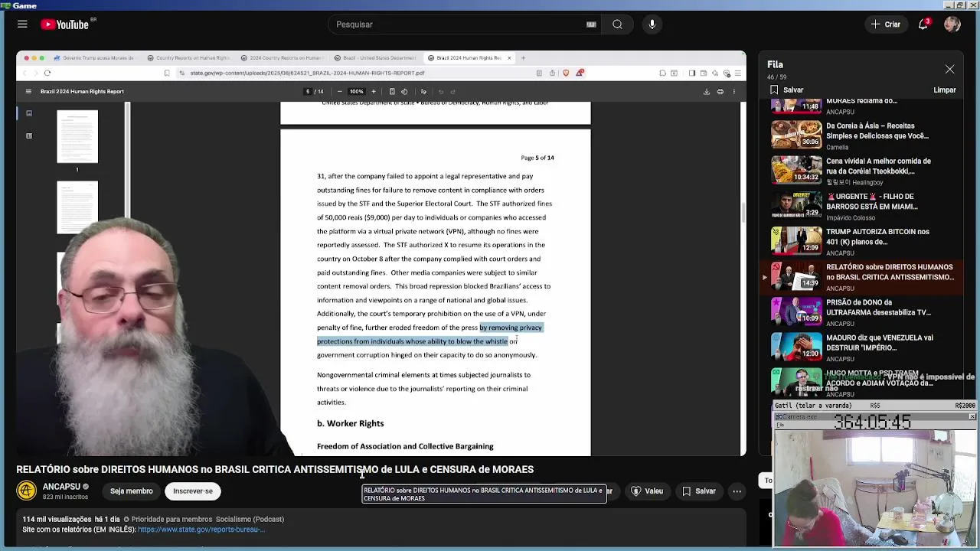Click the 'b. Worker Rights' heading
Screen dimensions: 980x551
(x=351, y=423)
